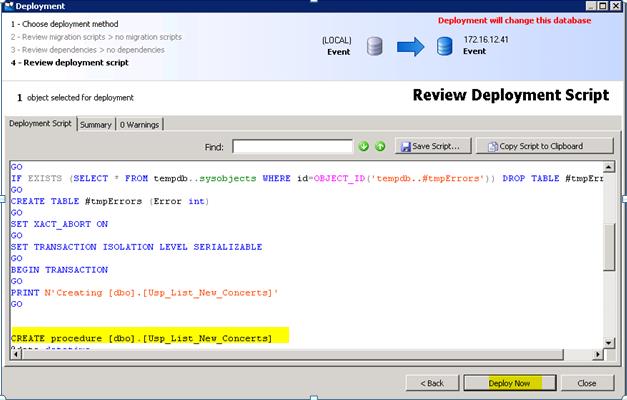The image size is (627, 400).
Task: Select step 3 Review dependencies
Action: click(88, 50)
